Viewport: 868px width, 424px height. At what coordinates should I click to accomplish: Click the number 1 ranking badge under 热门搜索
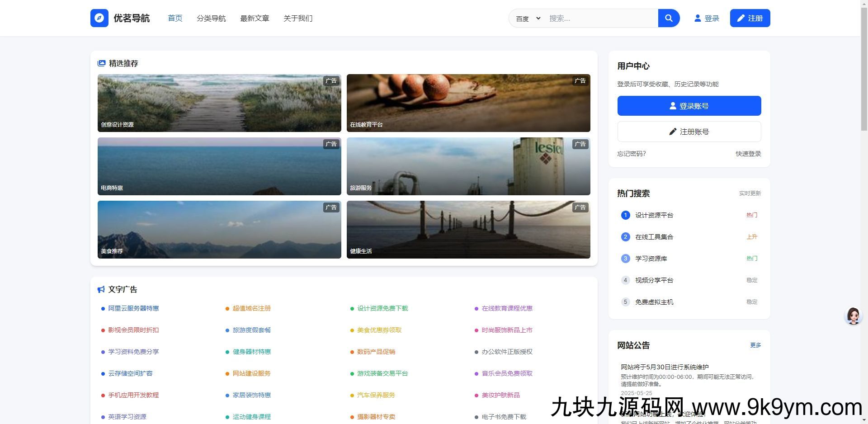pos(625,215)
